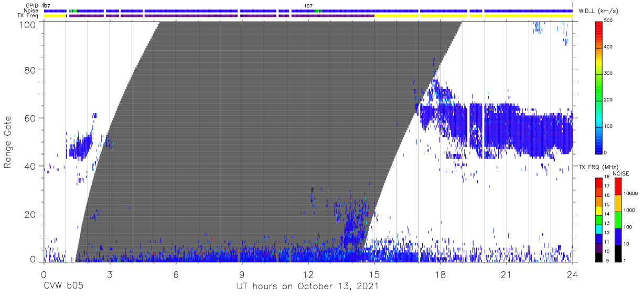Select the "CVW b05" radar beam label
Image resolution: width=644 pixels, height=297 pixels.
point(63,286)
